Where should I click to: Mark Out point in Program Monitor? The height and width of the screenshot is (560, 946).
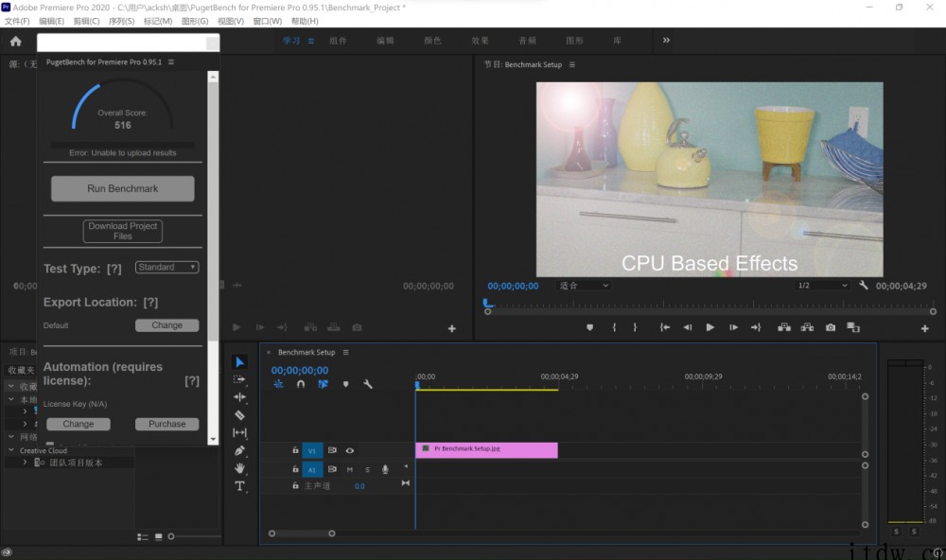click(635, 327)
